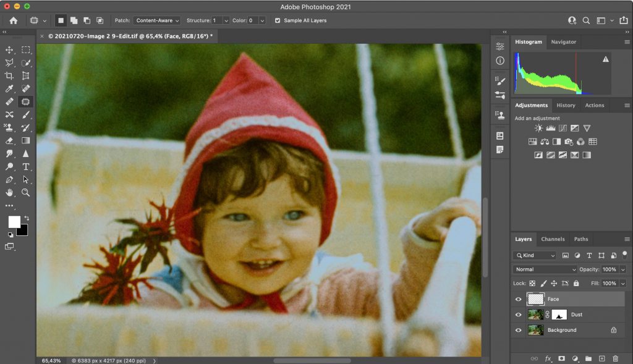Open the Opacity slider dropdown
Image resolution: width=633 pixels, height=364 pixels.
pos(623,269)
